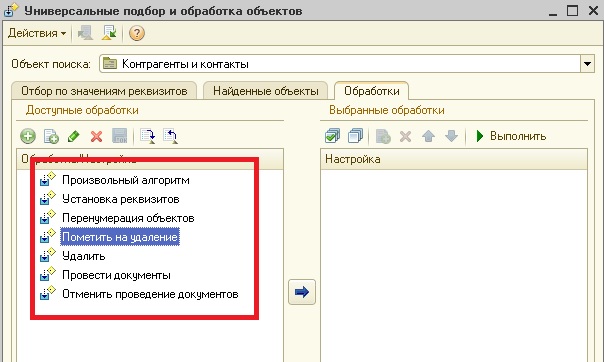The image size is (604, 362).
Task: Move item down with the down arrow
Action: [451, 136]
